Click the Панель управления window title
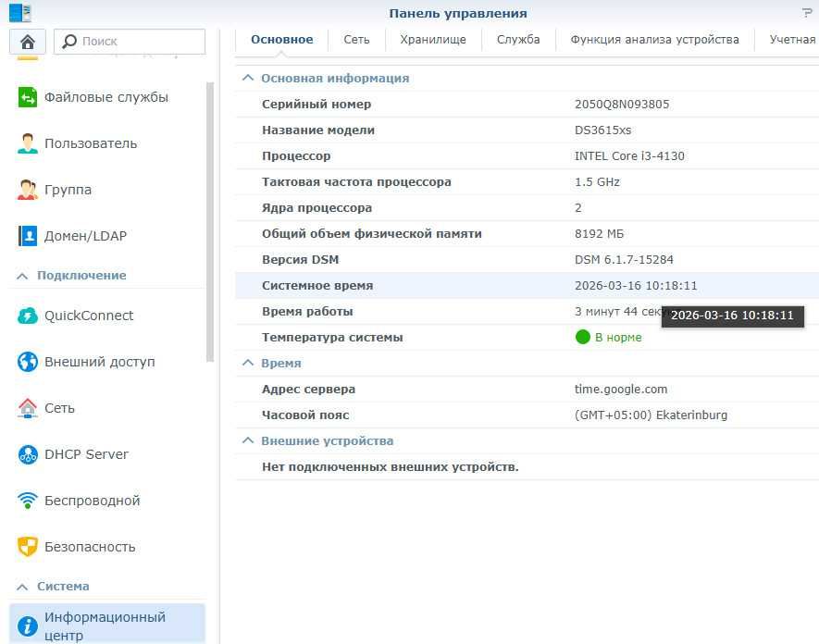Image resolution: width=819 pixels, height=644 pixels. coord(458,14)
